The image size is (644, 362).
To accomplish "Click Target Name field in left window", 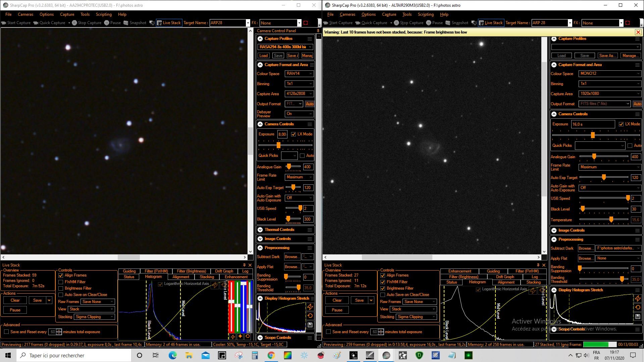I will point(228,23).
